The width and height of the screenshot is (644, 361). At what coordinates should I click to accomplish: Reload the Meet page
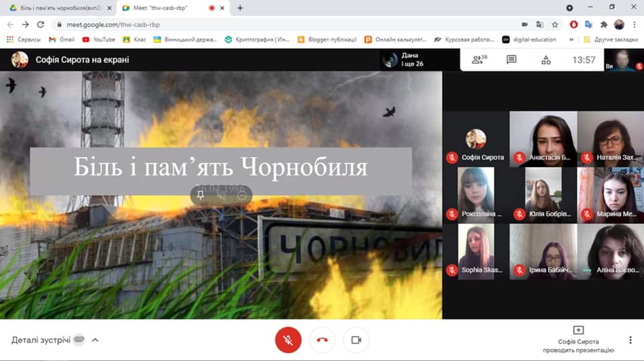(x=40, y=25)
